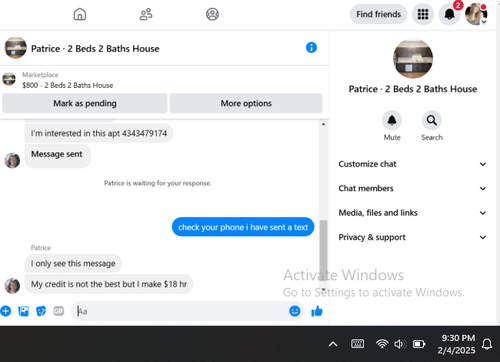Click the 'My credit is not the best' message

click(x=109, y=284)
